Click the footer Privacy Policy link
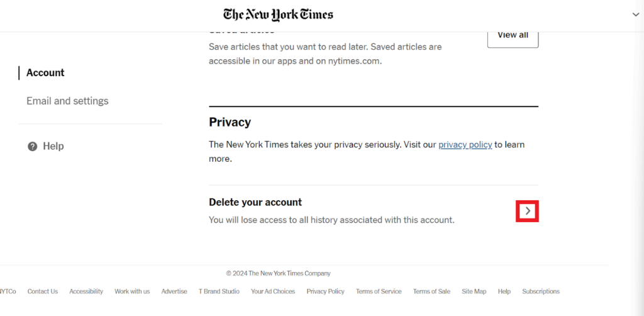644x316 pixels. (x=325, y=291)
